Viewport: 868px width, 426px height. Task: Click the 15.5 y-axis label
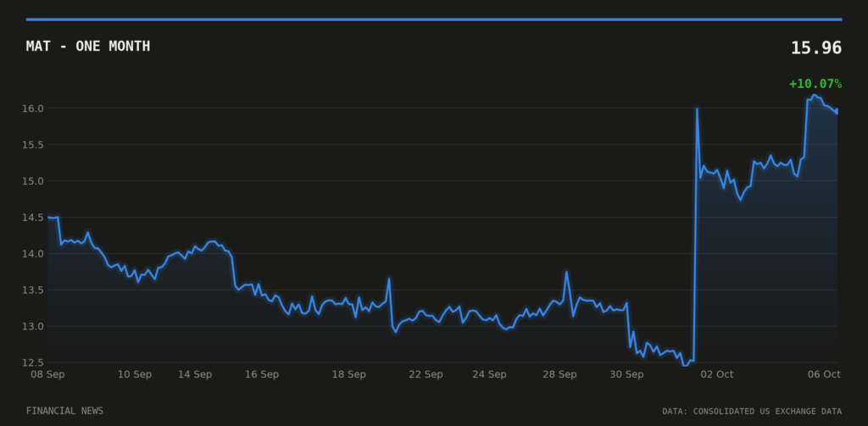[x=33, y=145]
